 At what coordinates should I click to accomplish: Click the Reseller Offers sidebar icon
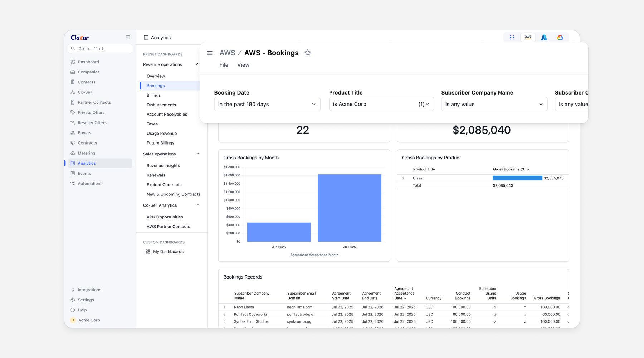pos(73,123)
